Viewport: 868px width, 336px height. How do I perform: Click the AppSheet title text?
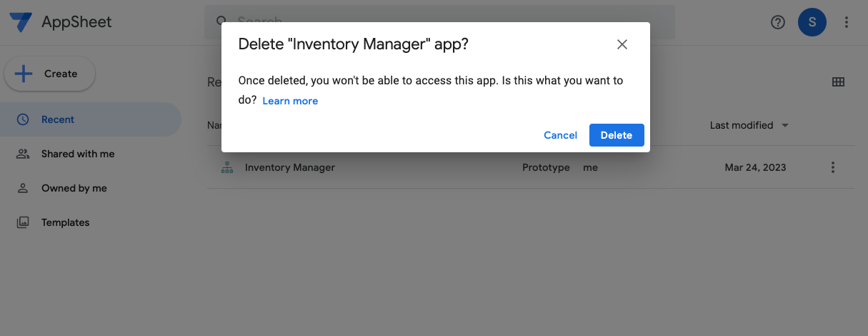pos(76,22)
